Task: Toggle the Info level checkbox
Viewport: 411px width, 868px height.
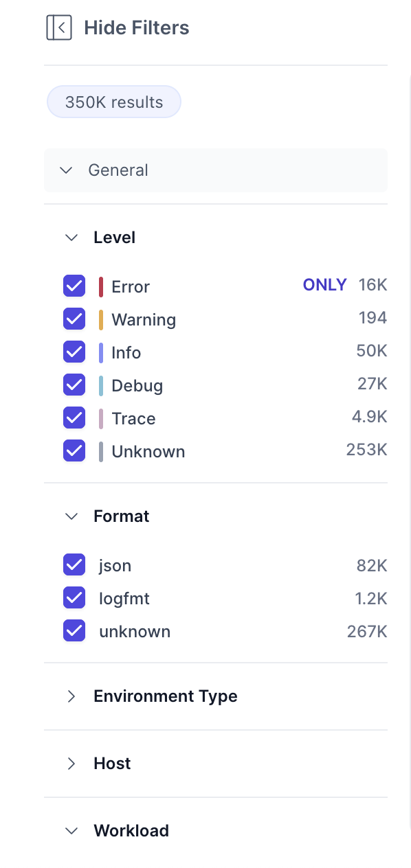Action: tap(74, 352)
